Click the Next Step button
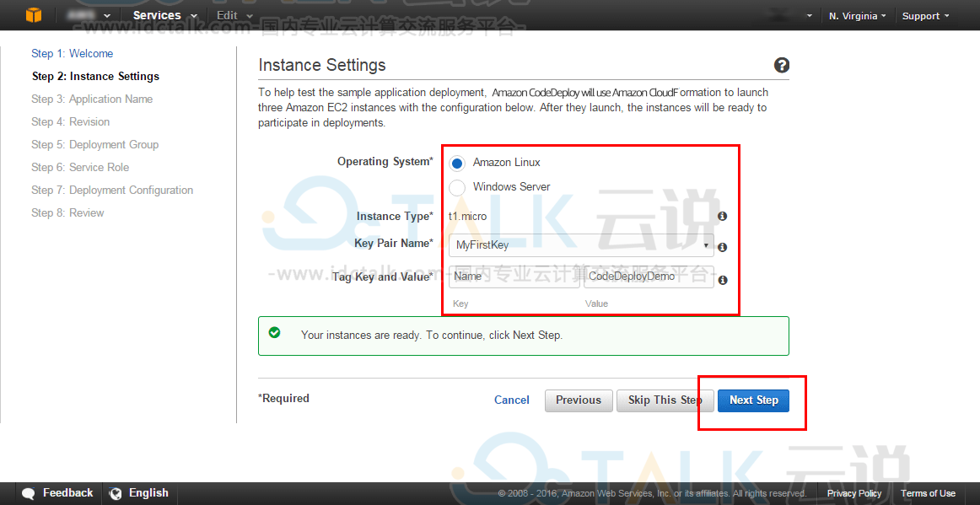The height and width of the screenshot is (505, 980). [753, 400]
